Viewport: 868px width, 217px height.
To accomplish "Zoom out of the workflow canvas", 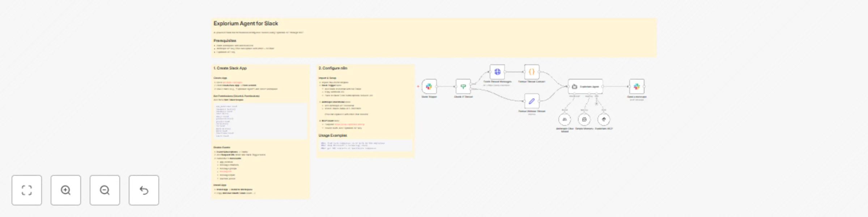I will (x=105, y=190).
